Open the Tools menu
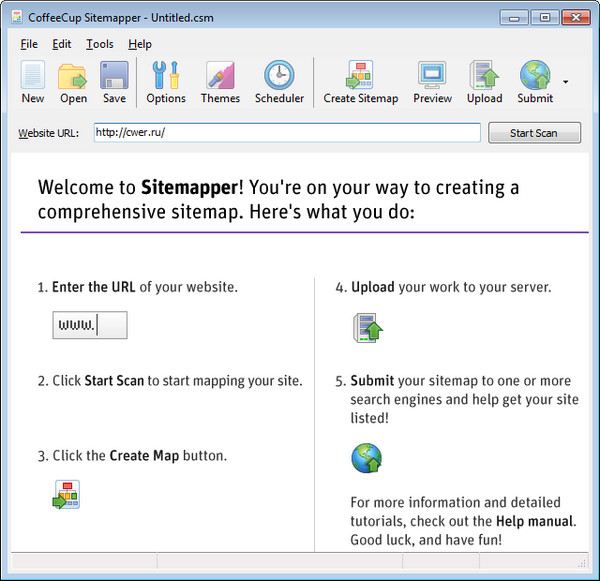 99,44
